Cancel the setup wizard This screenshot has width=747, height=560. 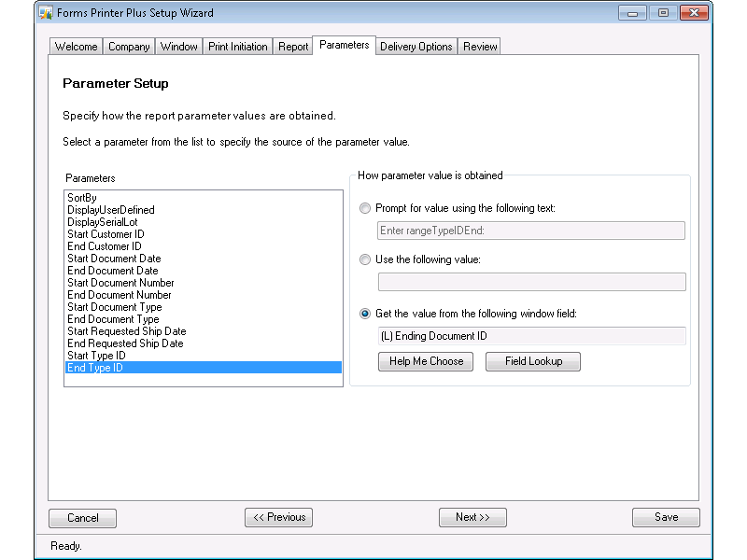pos(82,518)
